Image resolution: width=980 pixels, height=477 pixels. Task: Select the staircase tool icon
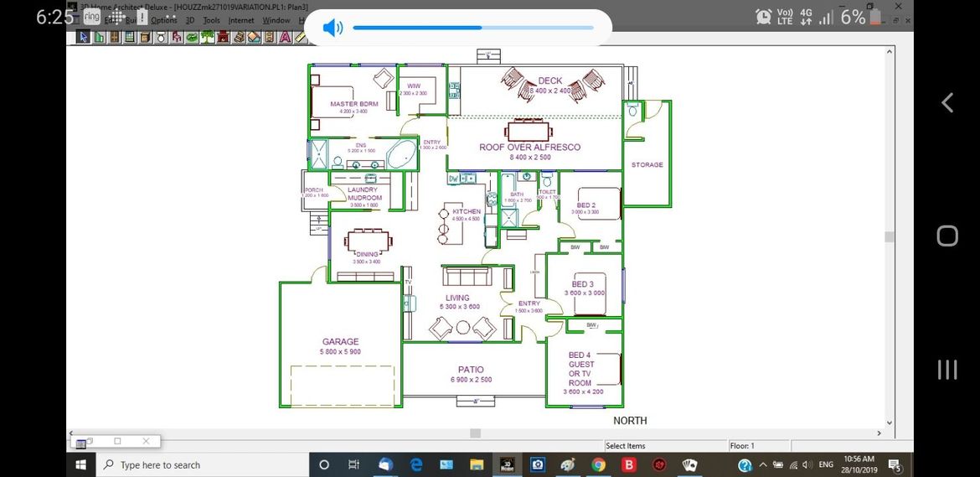(239, 37)
